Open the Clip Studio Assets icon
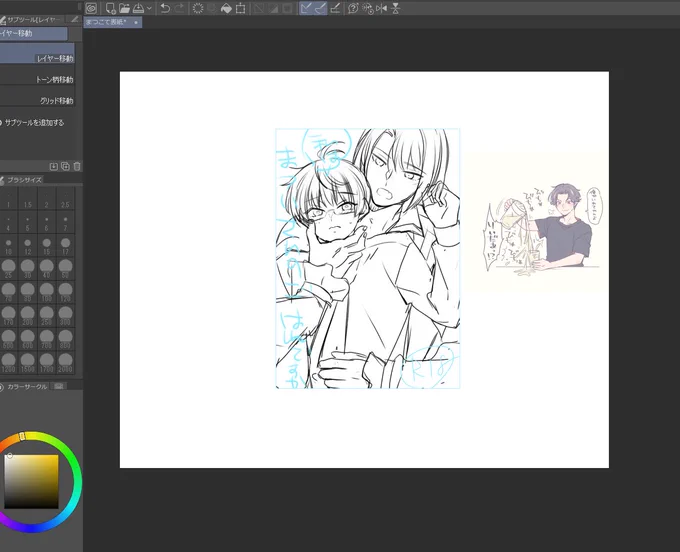The width and height of the screenshot is (680, 552). click(x=368, y=8)
